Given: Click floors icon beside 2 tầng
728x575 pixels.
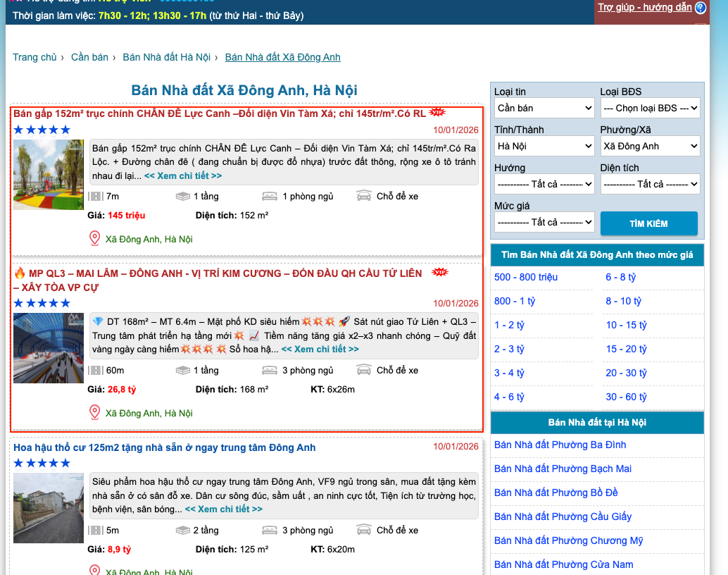Looking at the screenshot, I should [183, 530].
